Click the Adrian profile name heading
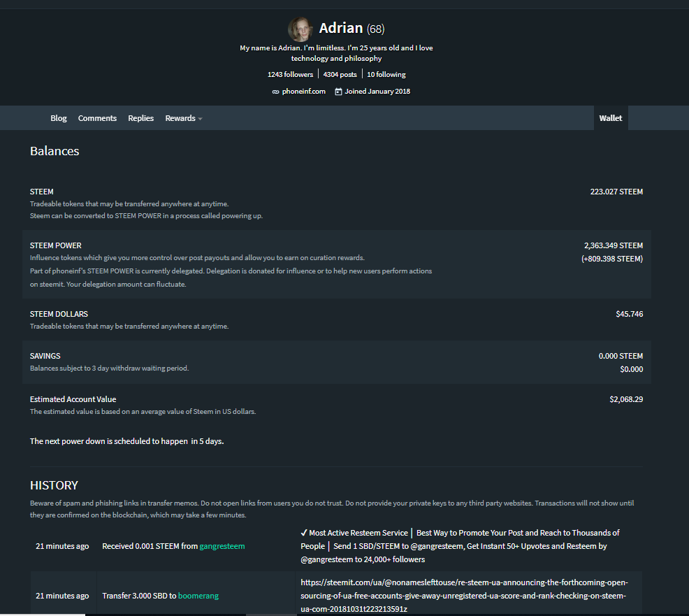Screen dimensions: 689x616 pyautogui.click(x=341, y=28)
